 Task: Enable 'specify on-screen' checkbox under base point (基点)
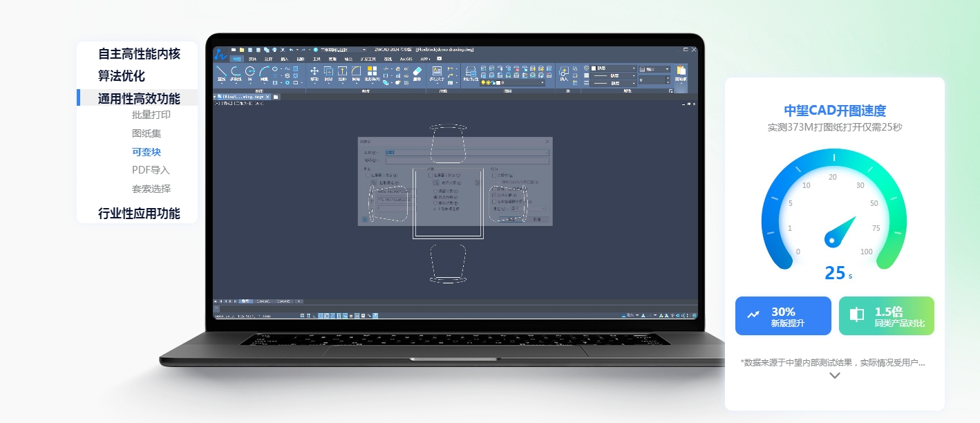coord(368,176)
